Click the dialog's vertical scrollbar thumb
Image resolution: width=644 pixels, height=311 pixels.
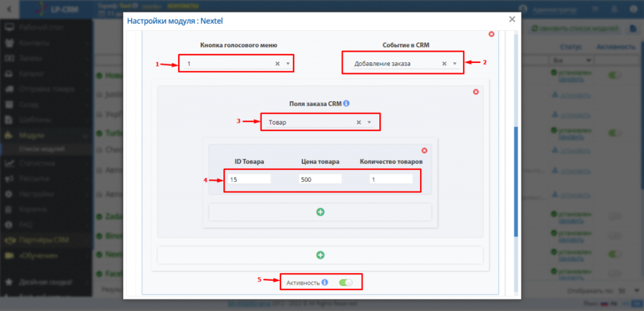(516, 181)
